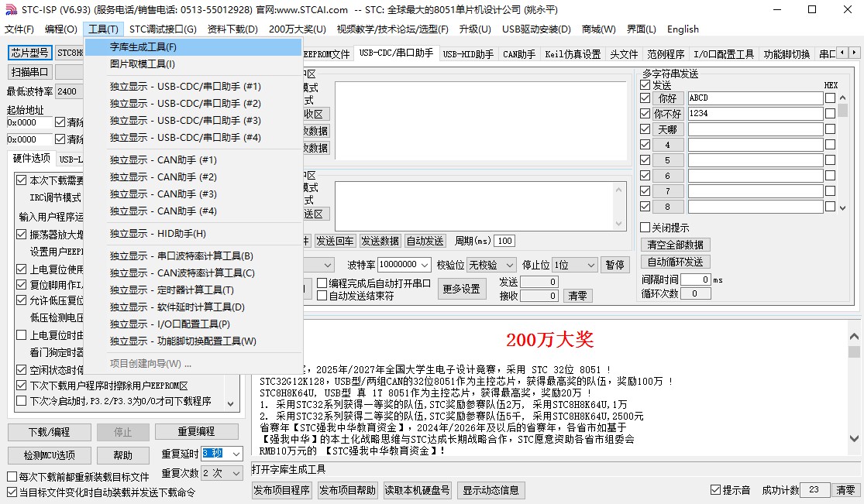Enable 编程完成后自动打开串口 checkbox

(322, 283)
